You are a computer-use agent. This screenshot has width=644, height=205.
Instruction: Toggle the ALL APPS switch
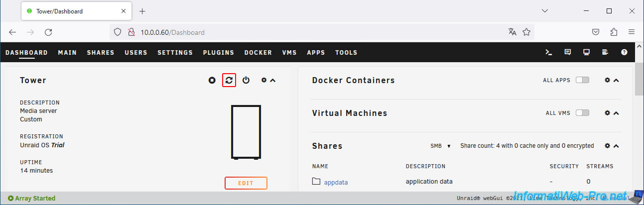(x=582, y=80)
